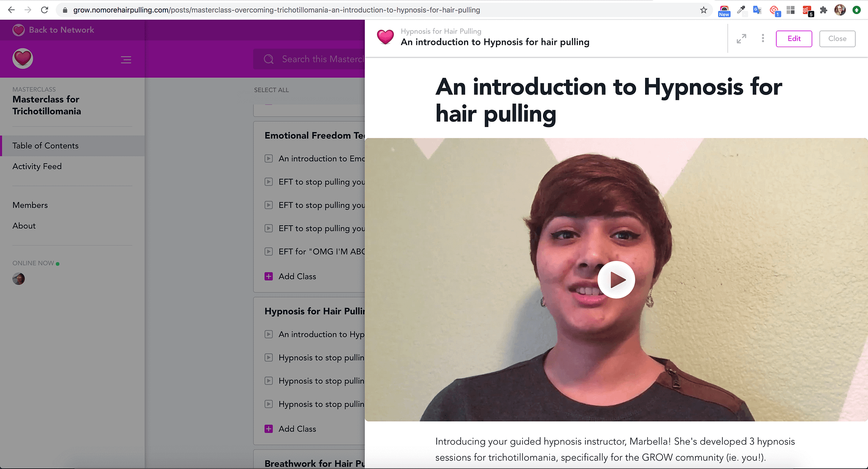Click the grid squares extension icon
Image resolution: width=868 pixels, height=469 pixels.
pos(790,10)
